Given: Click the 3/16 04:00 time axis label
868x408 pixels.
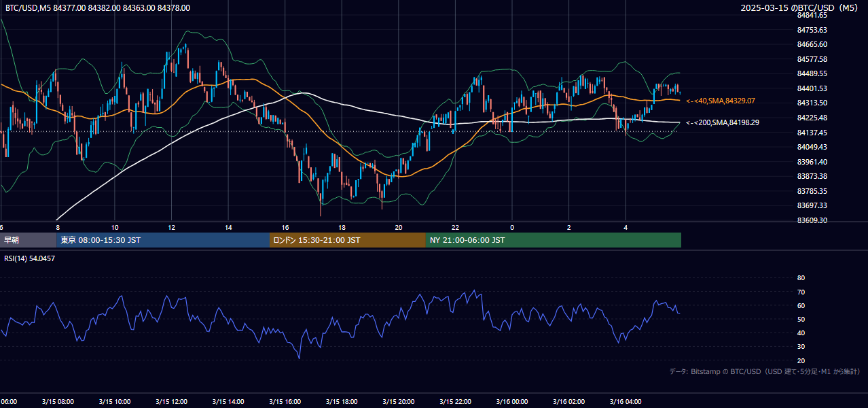Looking at the screenshot, I should tap(626, 401).
